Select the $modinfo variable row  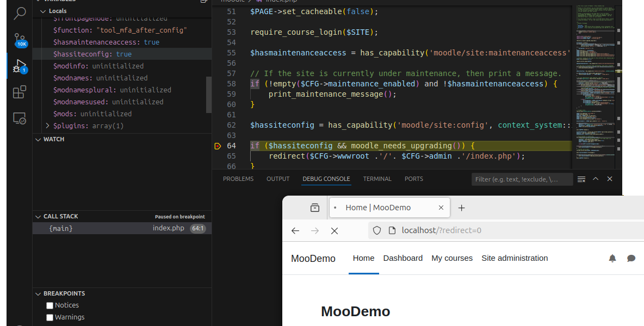[122, 66]
